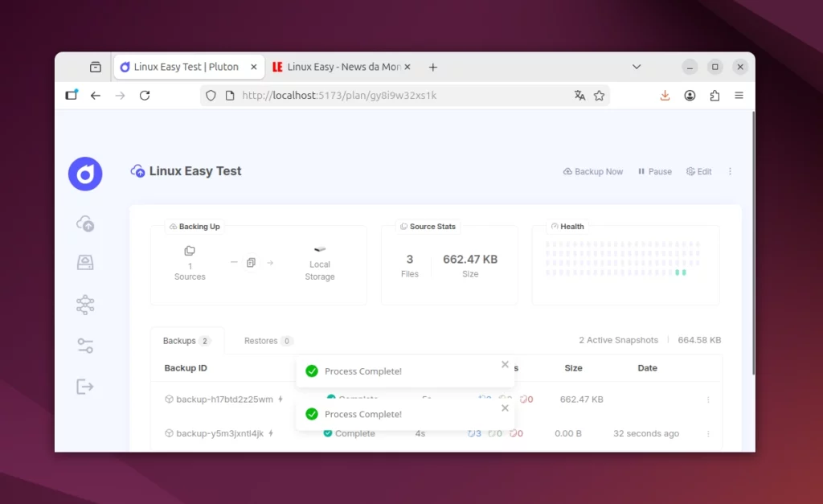Expand the browser tab list chevron
The height and width of the screenshot is (504, 823).
click(637, 67)
